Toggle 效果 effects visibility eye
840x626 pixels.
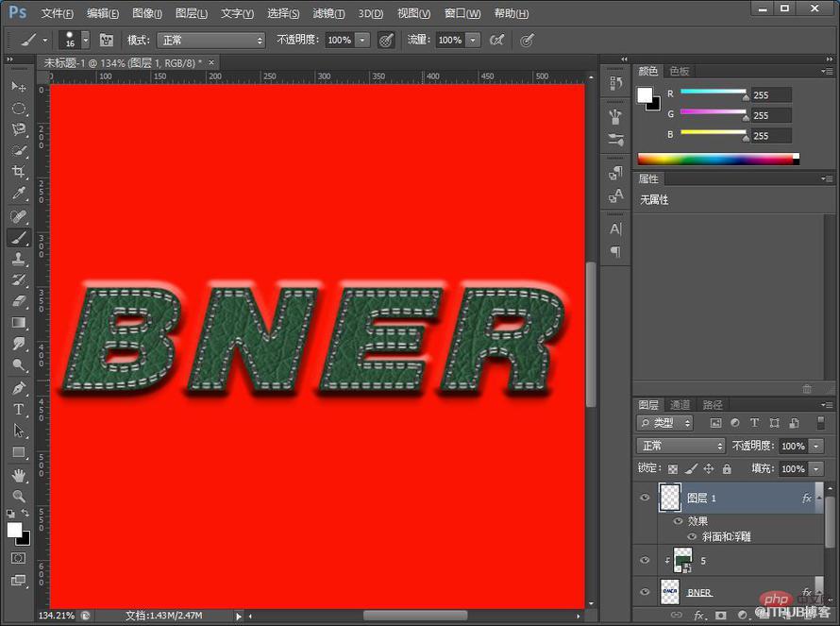point(678,521)
